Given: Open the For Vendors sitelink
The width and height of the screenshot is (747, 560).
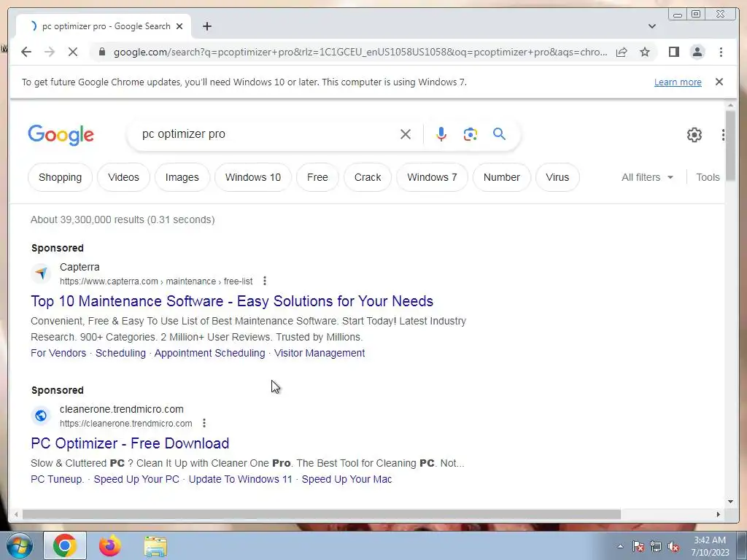Looking at the screenshot, I should [58, 353].
